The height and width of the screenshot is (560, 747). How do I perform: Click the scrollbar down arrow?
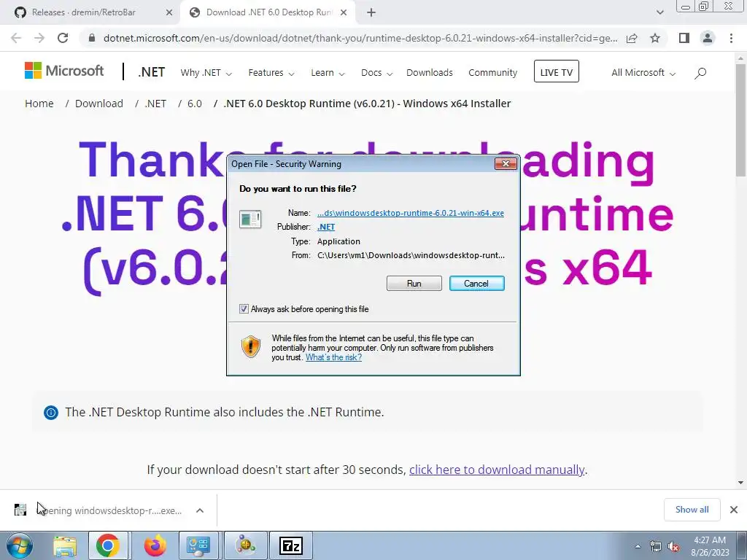tap(741, 483)
